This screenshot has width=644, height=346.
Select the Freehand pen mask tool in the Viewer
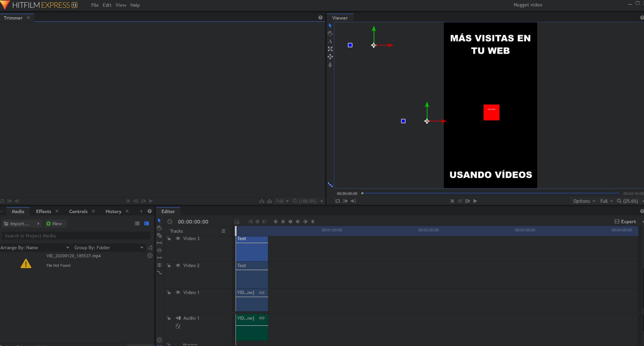[x=330, y=64]
